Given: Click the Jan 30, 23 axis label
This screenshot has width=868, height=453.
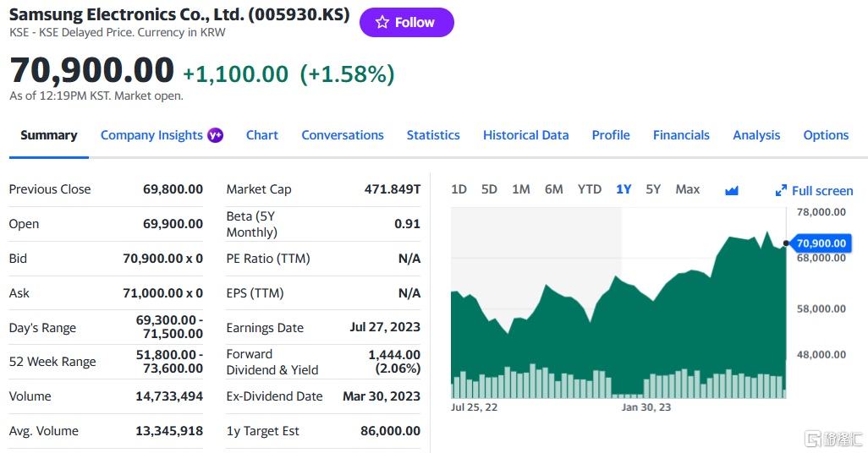Looking at the screenshot, I should (x=646, y=407).
